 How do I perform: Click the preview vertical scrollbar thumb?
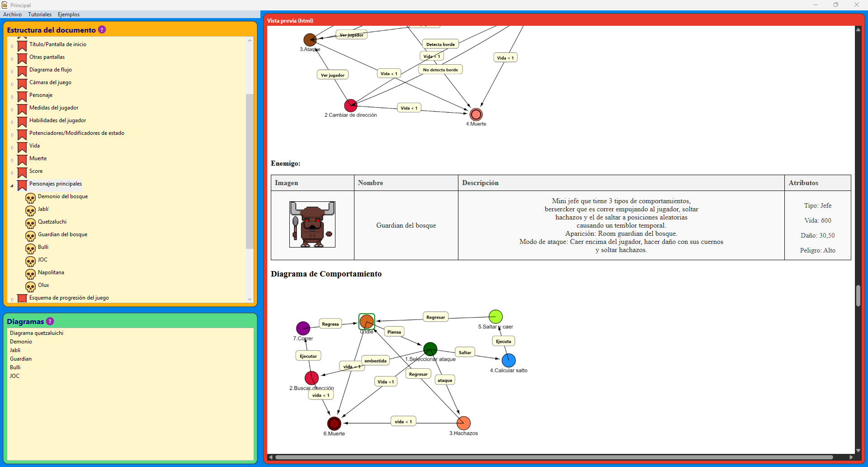[858, 295]
